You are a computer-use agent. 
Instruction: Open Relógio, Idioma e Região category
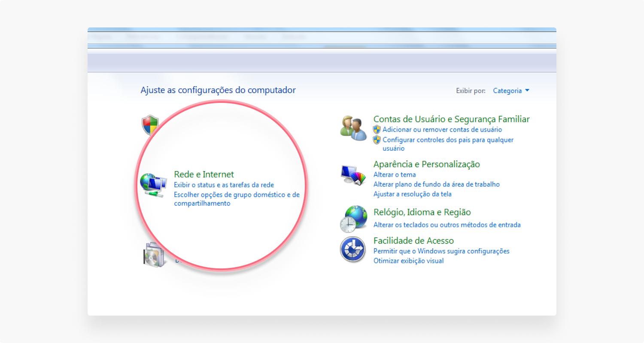(422, 212)
